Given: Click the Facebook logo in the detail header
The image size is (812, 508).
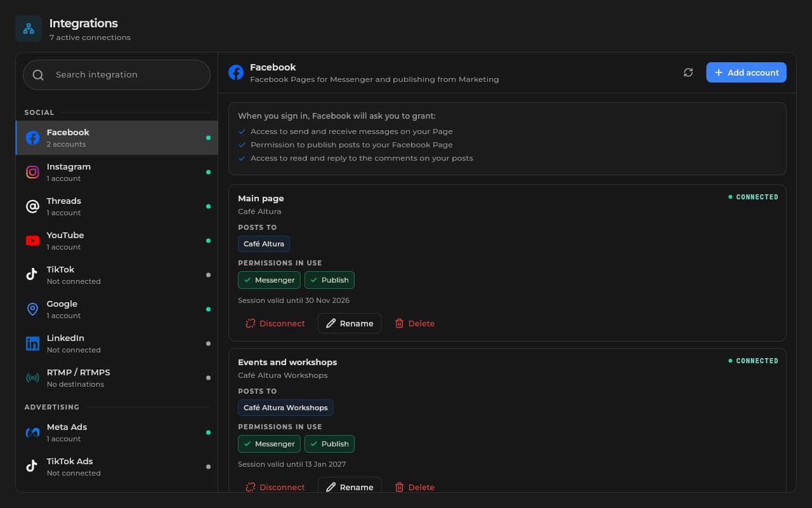Looking at the screenshot, I should 236,72.
